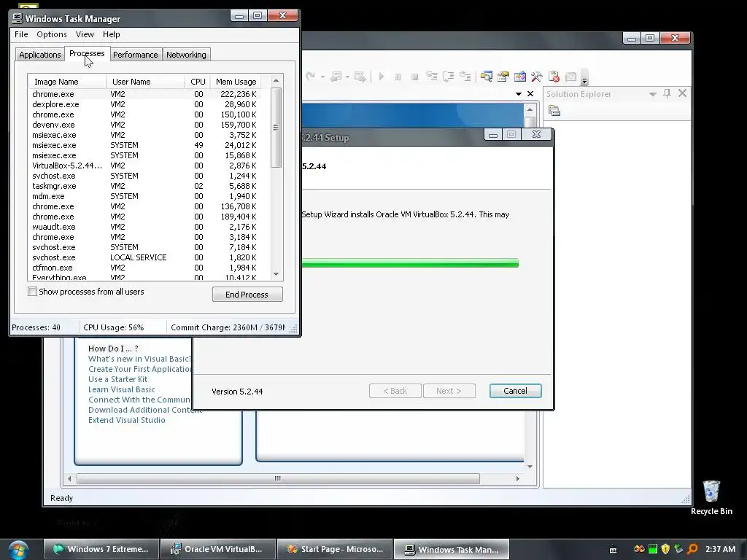This screenshot has width=747, height=560.
Task: Open Solution Explorer from the Visual Studio toolbar
Action: 486,77
